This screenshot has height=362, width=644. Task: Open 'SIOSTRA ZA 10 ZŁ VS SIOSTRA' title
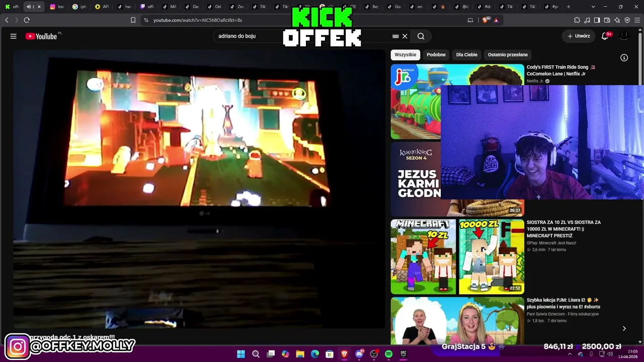[x=563, y=229]
